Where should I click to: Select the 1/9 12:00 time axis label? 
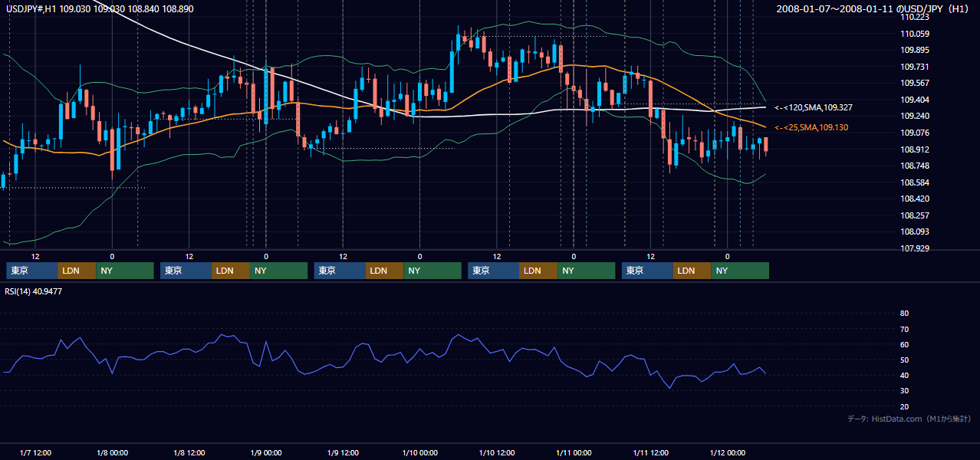click(x=343, y=453)
